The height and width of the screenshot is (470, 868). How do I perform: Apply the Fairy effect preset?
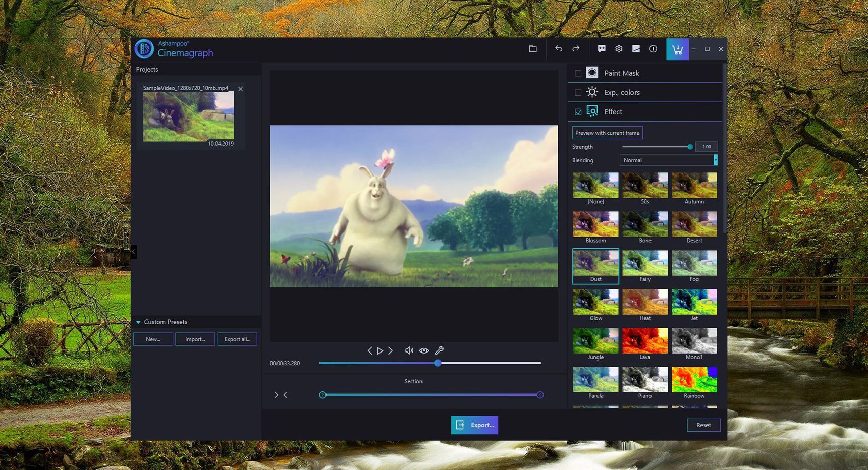pos(645,266)
